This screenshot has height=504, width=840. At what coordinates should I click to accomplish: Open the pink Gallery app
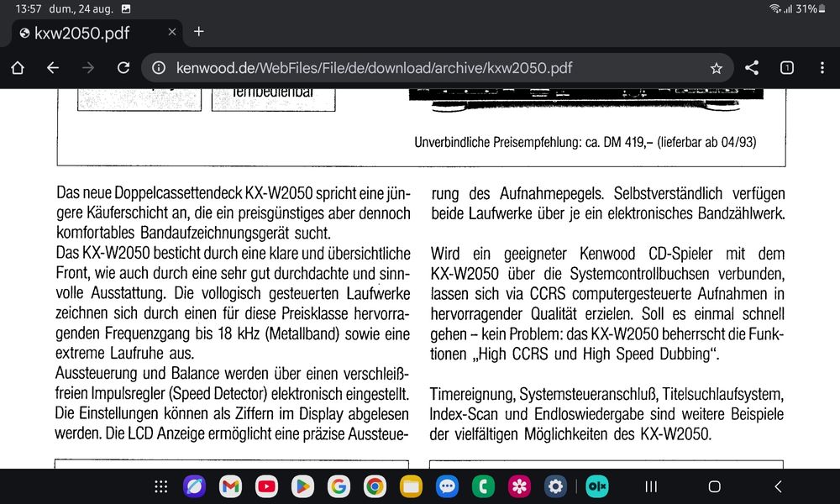(x=520, y=486)
